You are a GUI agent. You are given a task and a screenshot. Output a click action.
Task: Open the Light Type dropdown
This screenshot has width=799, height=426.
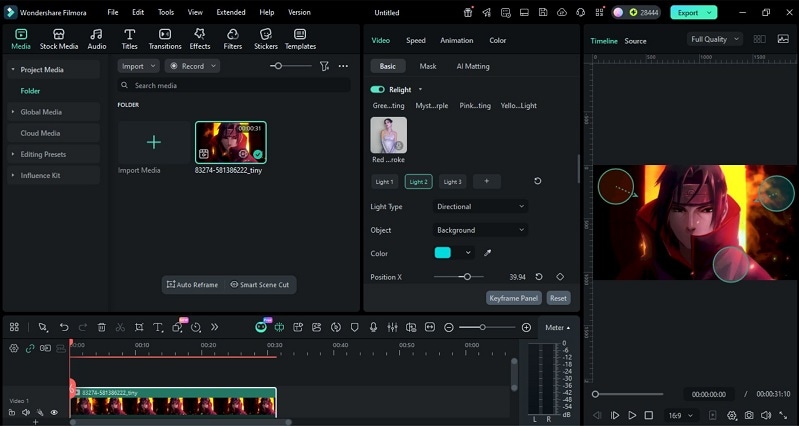coord(480,206)
